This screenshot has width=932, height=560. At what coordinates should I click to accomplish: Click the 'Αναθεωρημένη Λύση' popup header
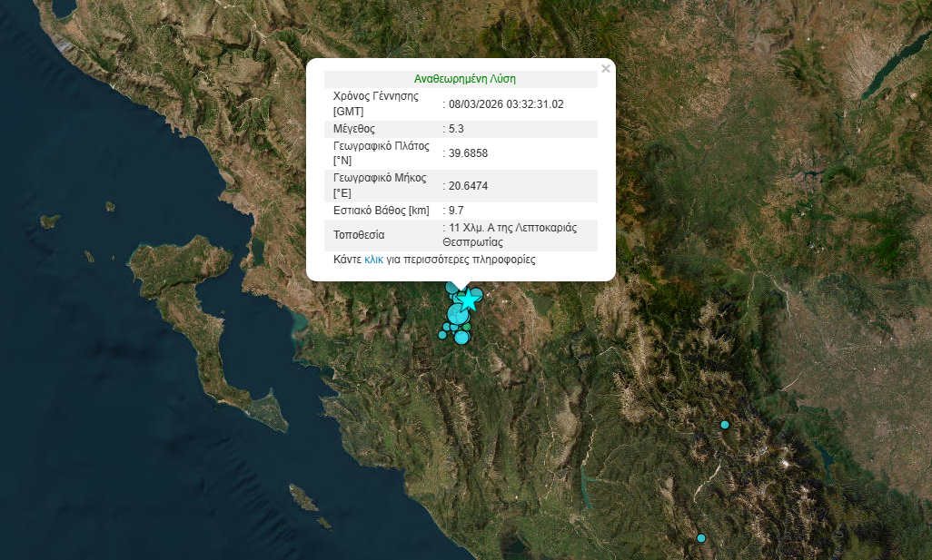465,79
